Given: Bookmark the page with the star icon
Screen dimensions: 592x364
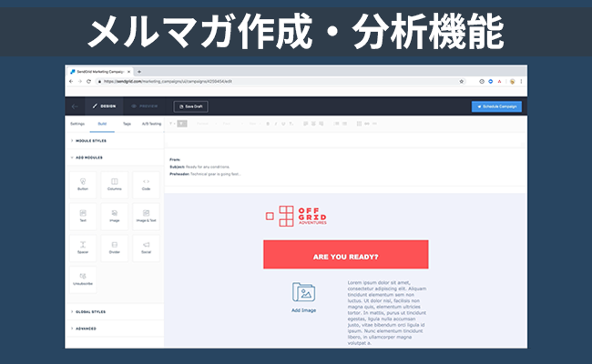Looking at the screenshot, I should 462,82.
